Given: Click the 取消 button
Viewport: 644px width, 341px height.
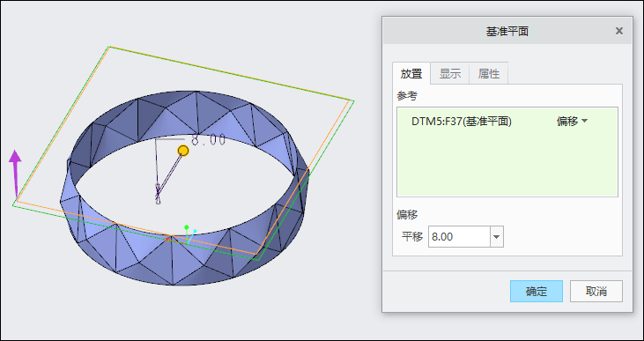Looking at the screenshot, I should click(596, 292).
